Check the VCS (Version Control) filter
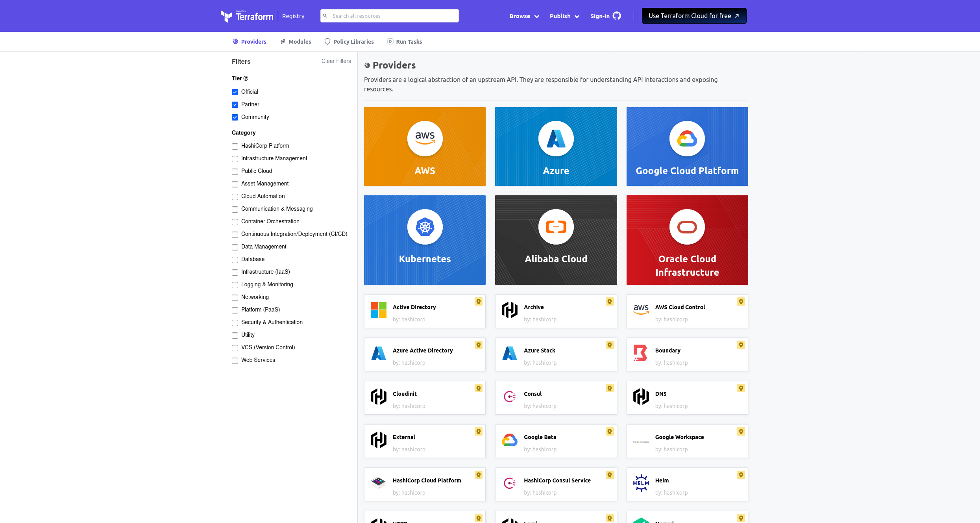 pyautogui.click(x=235, y=348)
